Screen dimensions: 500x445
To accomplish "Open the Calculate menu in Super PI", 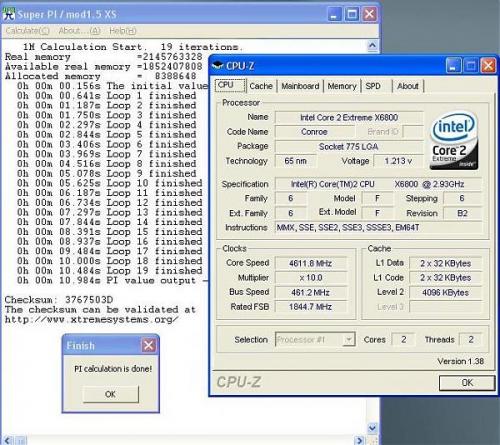I will (x=27, y=31).
